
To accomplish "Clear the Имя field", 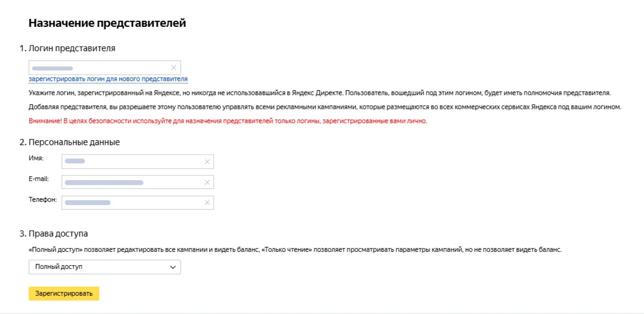I will coord(207,161).
